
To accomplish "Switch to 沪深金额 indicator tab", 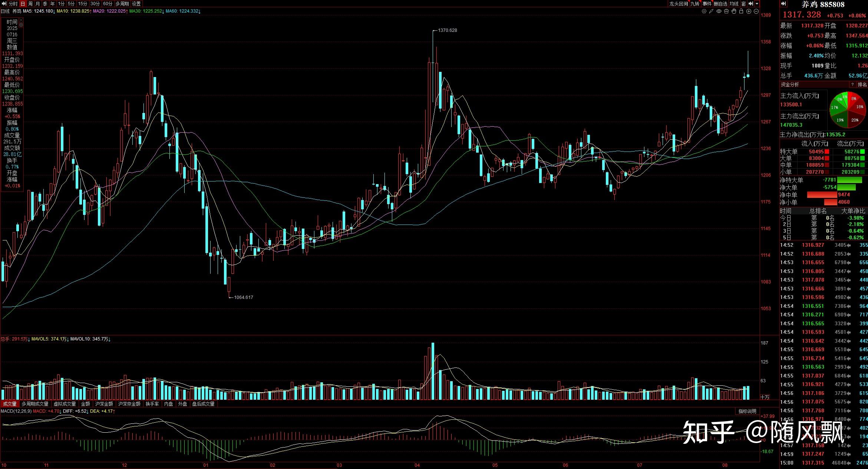I will coord(104,404).
